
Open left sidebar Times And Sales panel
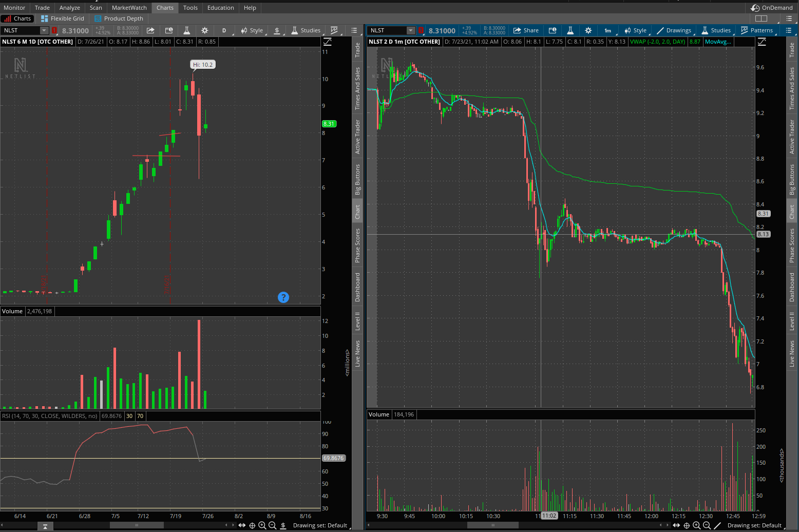[357, 88]
